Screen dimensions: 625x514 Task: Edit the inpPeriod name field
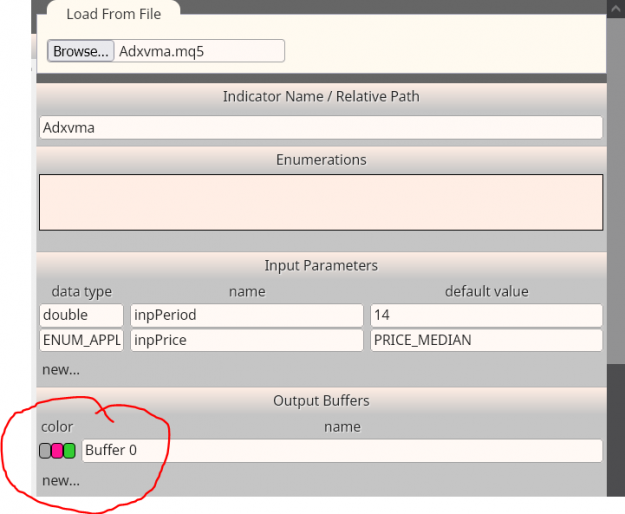coord(247,315)
